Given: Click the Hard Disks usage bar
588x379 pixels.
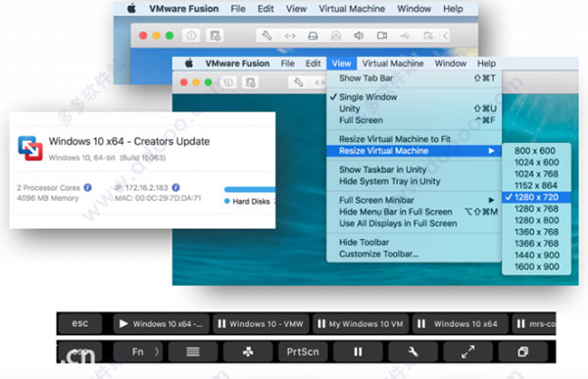Looking at the screenshot, I should point(250,189).
